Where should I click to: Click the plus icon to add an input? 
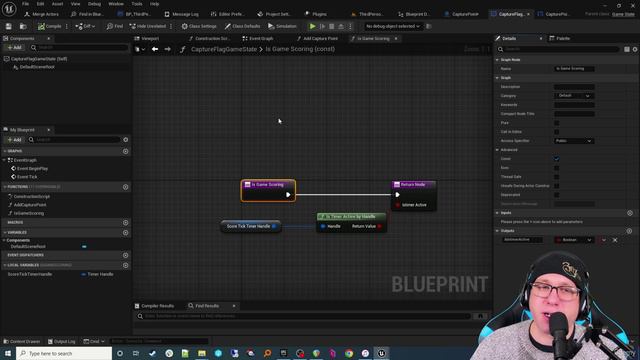(630, 213)
